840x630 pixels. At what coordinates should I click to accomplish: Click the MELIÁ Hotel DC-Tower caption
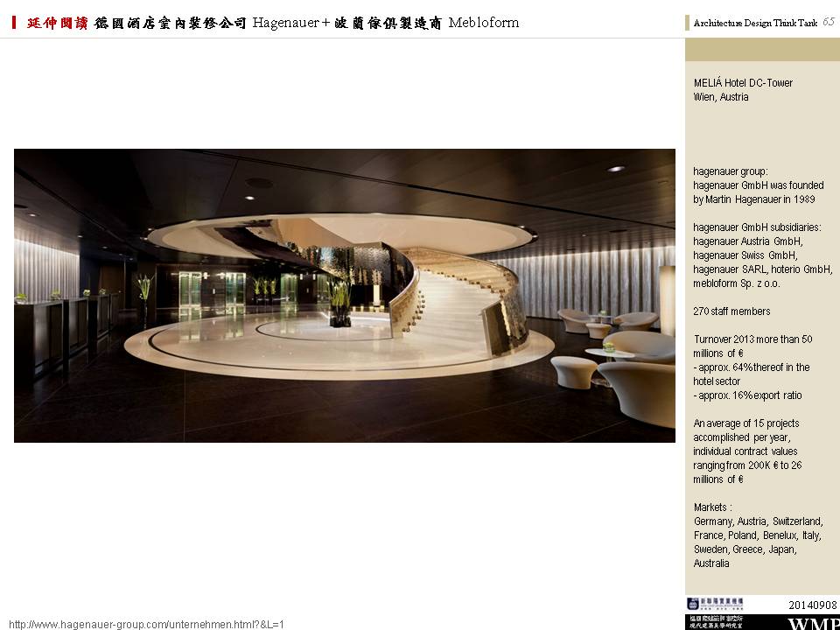[743, 83]
